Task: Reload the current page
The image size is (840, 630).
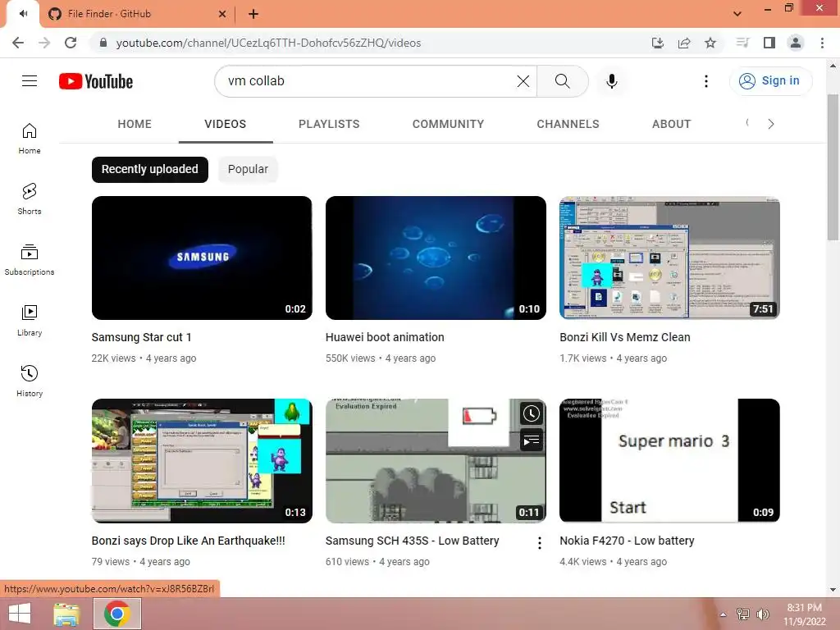Action: [71, 43]
